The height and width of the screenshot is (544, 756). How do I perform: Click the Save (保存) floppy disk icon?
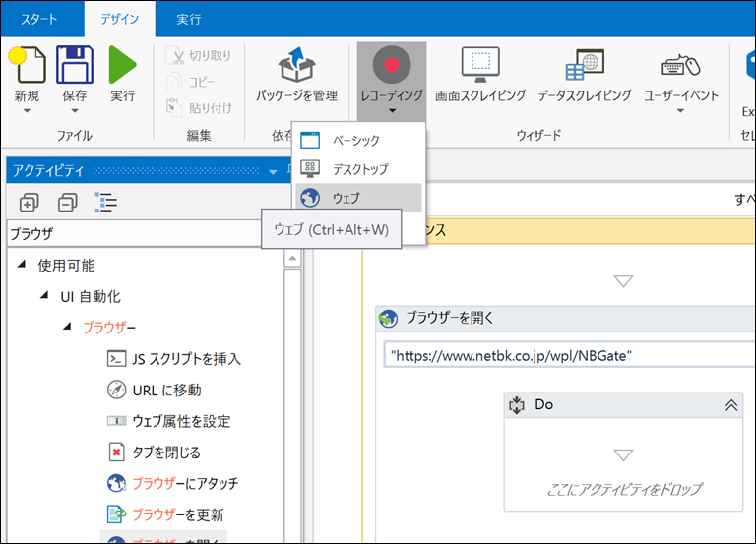[x=75, y=65]
